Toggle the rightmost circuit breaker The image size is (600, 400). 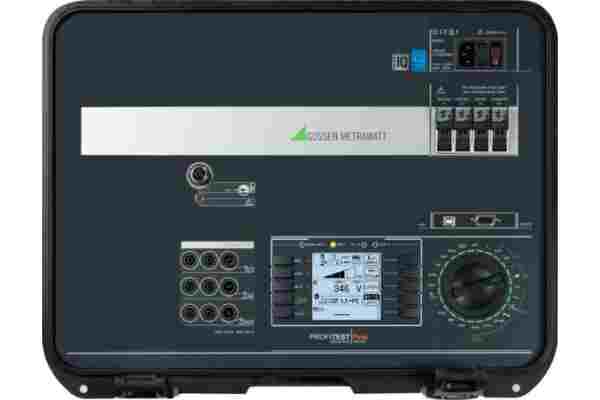[500, 130]
